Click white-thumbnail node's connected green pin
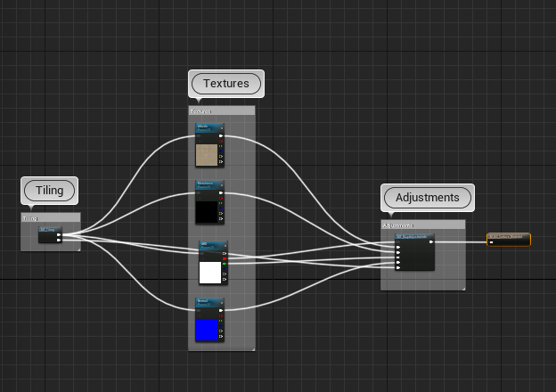This screenshot has height=392, width=556. point(225,264)
